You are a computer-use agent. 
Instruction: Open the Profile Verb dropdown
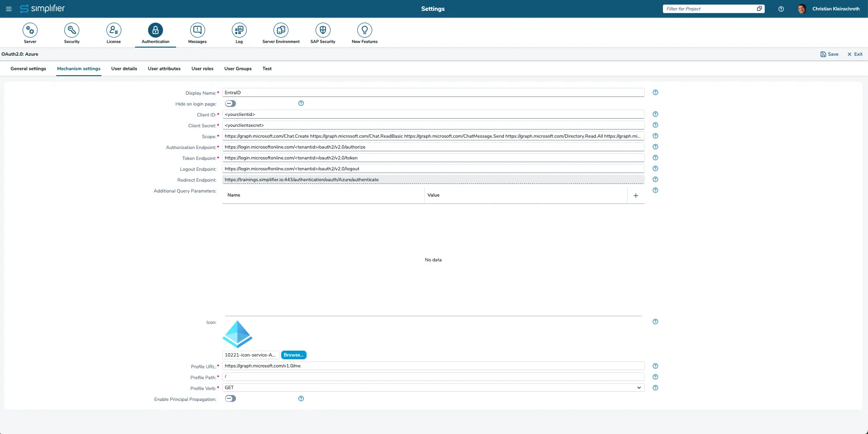tap(639, 387)
